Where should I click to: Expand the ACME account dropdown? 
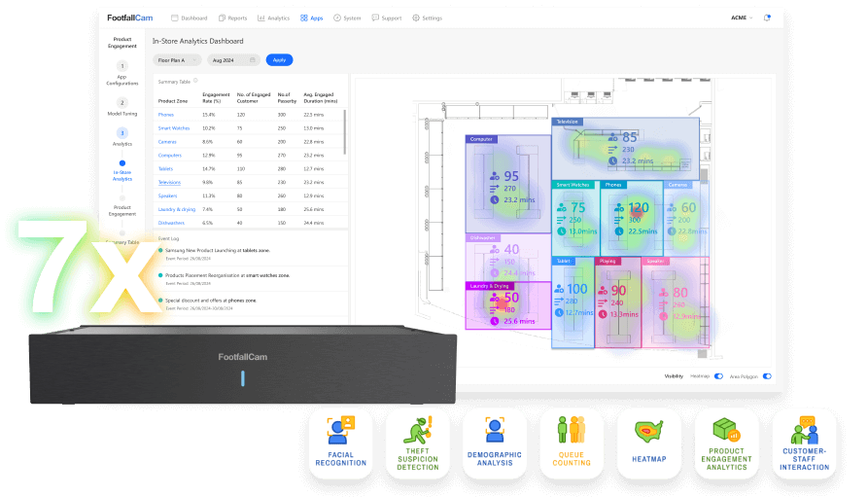tap(742, 18)
